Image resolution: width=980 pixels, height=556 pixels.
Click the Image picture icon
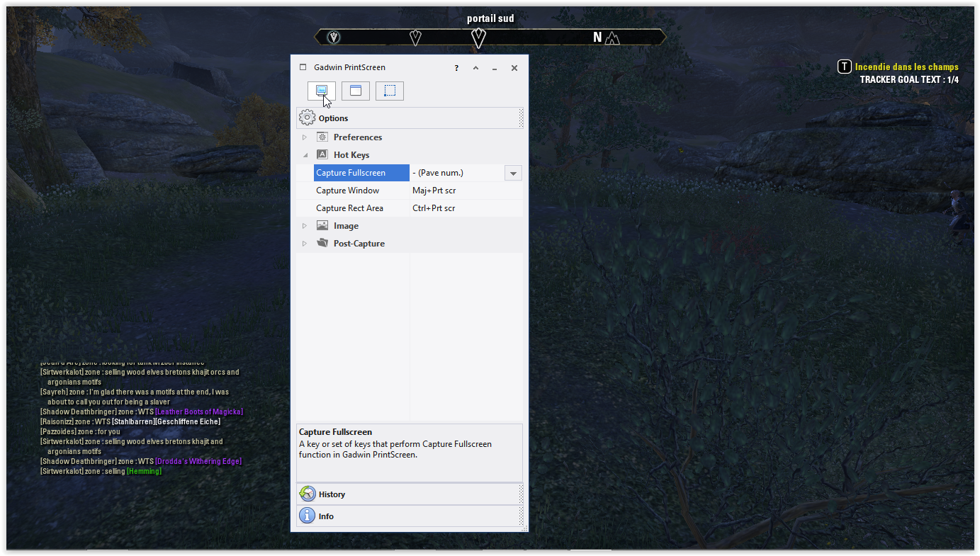click(322, 225)
